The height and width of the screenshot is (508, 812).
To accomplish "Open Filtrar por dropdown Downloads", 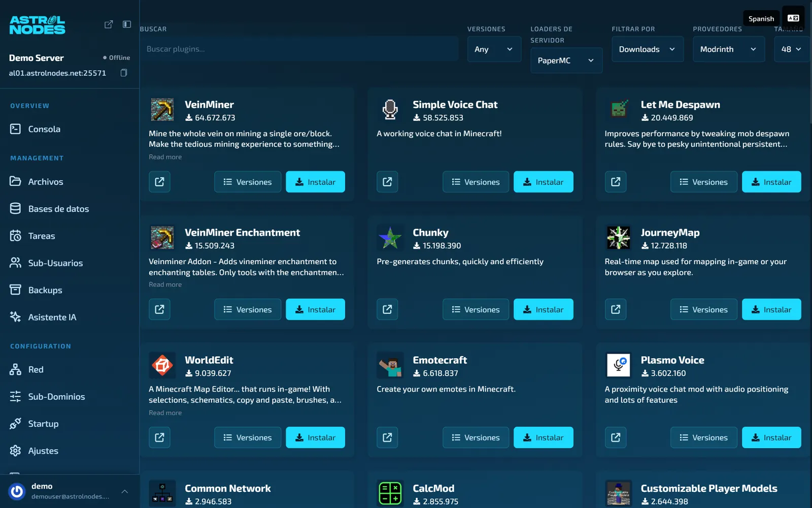I will (x=648, y=49).
